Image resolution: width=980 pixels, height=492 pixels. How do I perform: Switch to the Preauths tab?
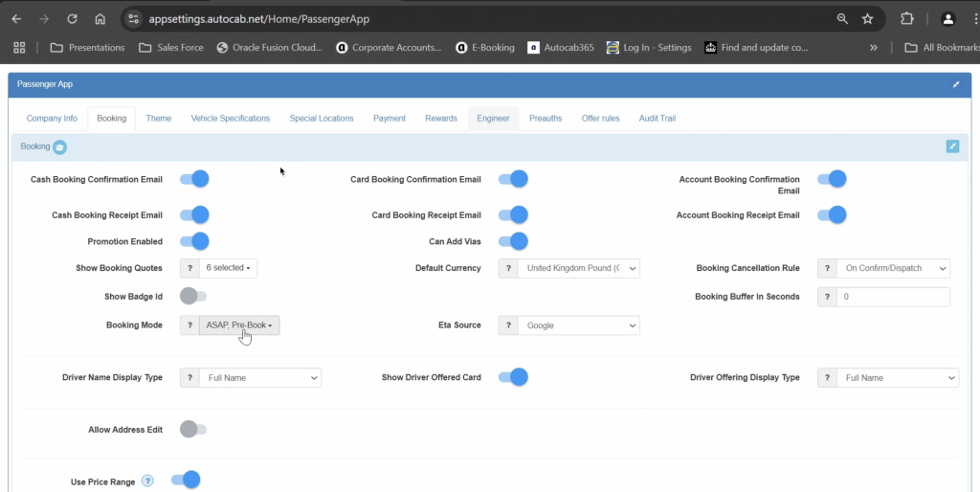tap(546, 118)
